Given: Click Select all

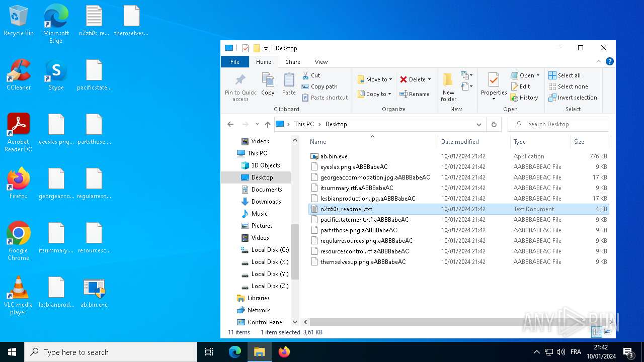Looking at the screenshot, I should (565, 75).
